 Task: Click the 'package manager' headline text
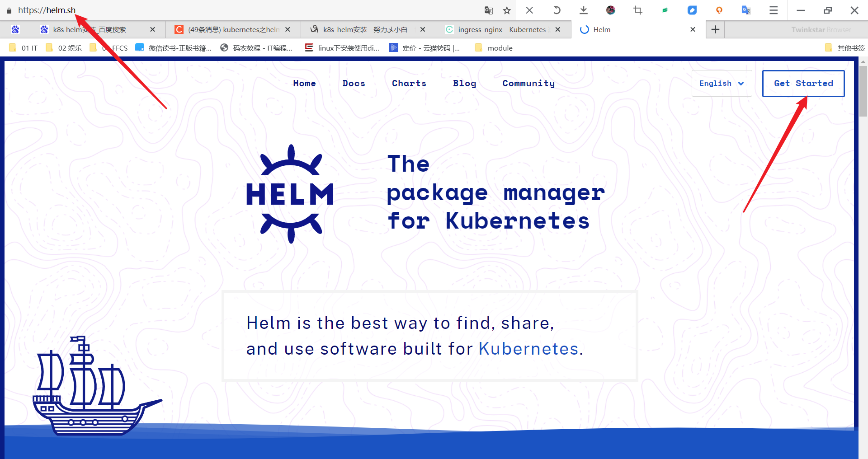[x=496, y=193]
